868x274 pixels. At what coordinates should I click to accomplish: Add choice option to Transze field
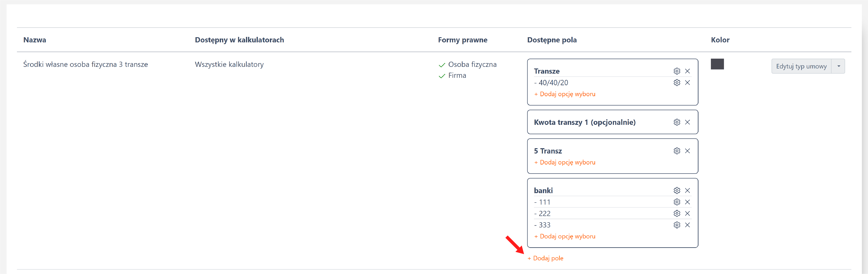pos(565,94)
